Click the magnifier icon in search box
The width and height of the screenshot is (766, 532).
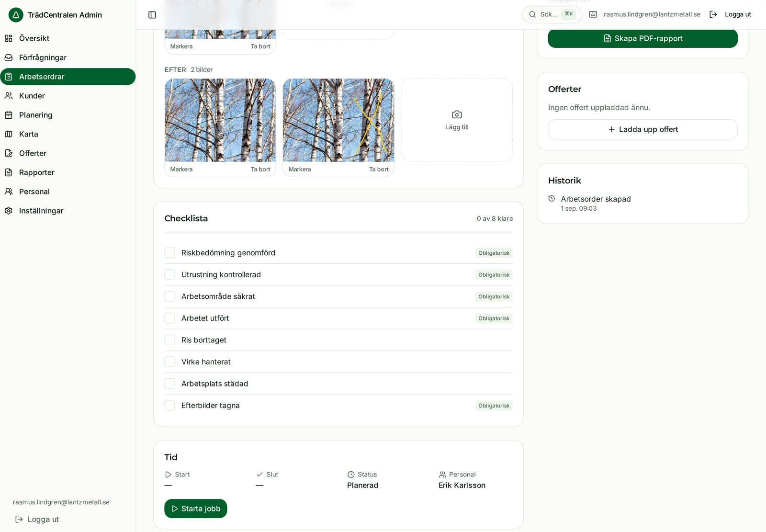coord(532,14)
